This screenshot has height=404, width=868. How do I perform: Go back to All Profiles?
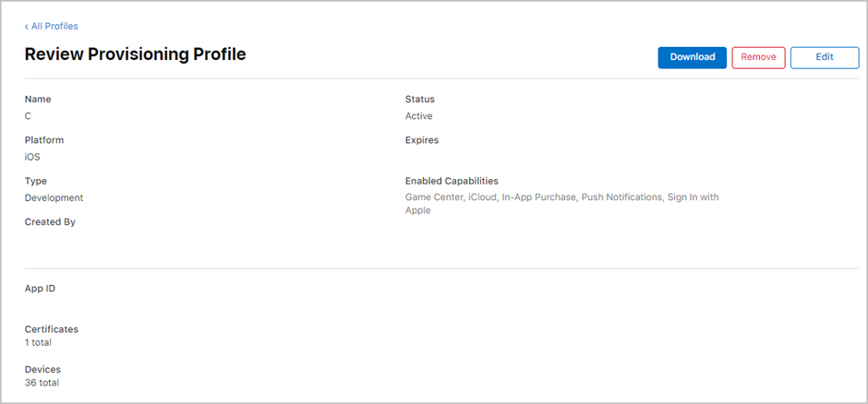[52, 26]
